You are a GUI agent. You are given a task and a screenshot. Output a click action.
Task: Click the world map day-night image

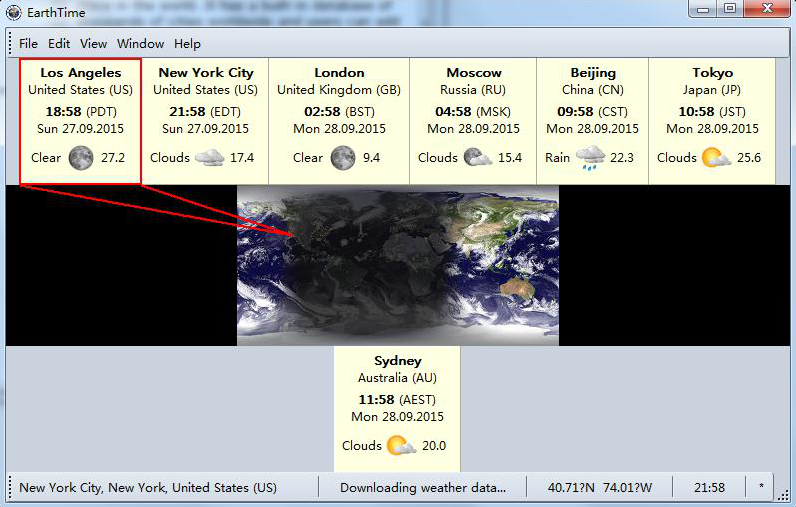397,265
